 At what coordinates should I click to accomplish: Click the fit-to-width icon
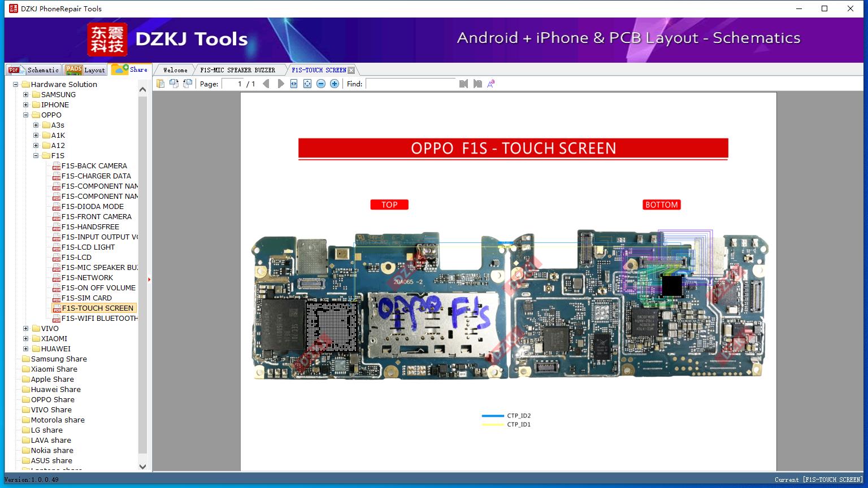294,84
